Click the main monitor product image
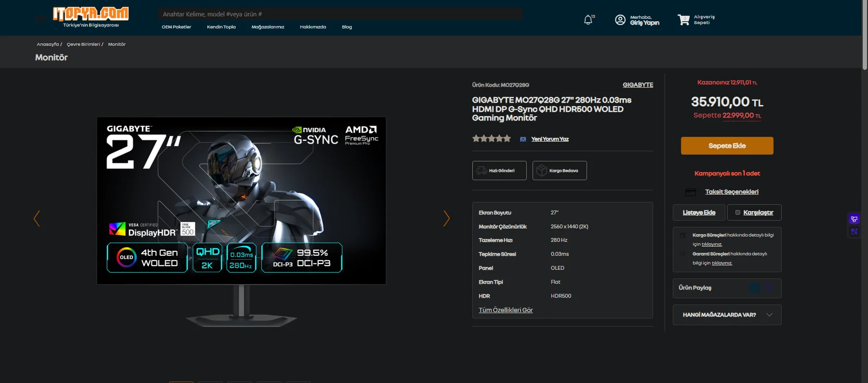 click(x=241, y=222)
